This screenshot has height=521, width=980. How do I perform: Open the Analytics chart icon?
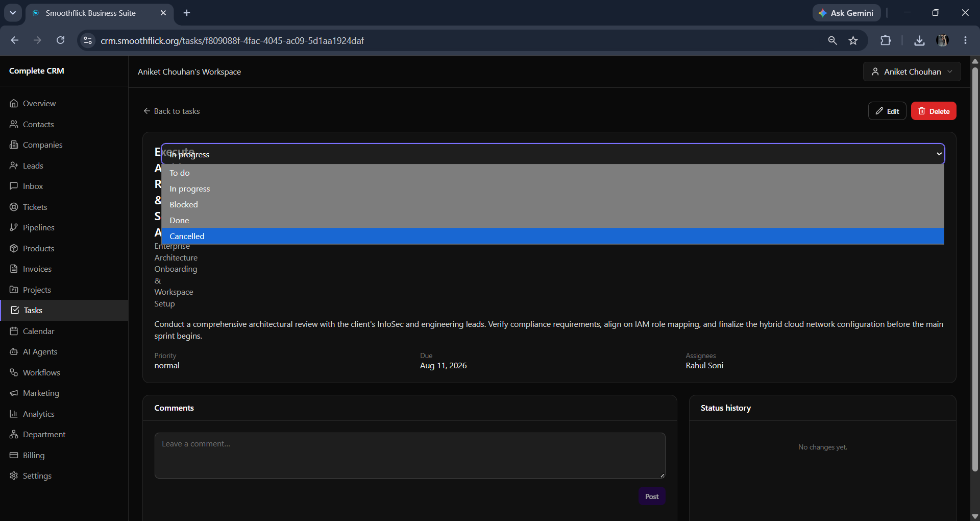(x=14, y=414)
